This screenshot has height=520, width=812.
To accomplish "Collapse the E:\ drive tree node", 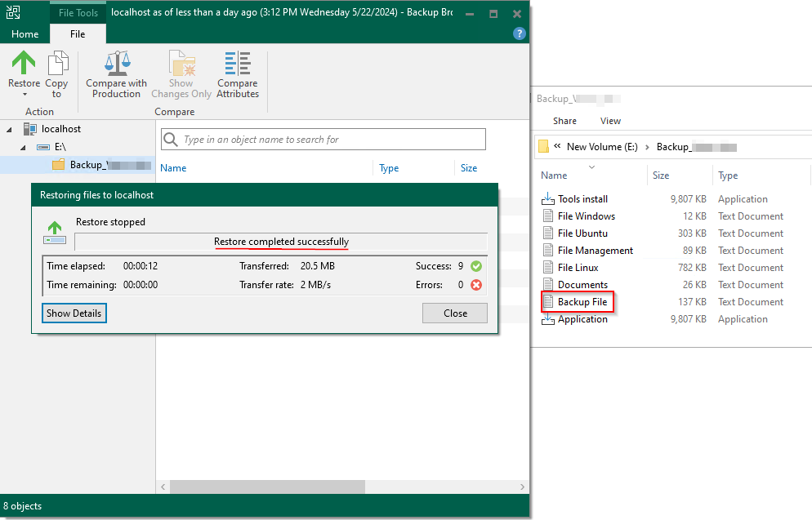I will tap(24, 147).
